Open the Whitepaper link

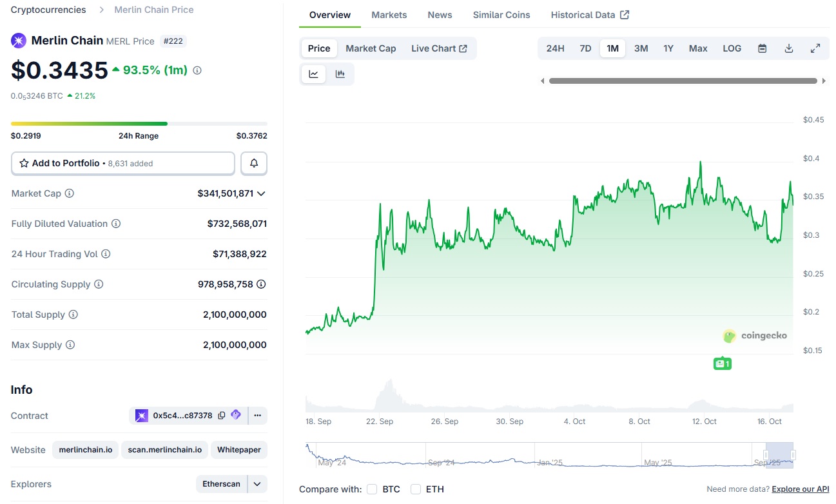(239, 450)
